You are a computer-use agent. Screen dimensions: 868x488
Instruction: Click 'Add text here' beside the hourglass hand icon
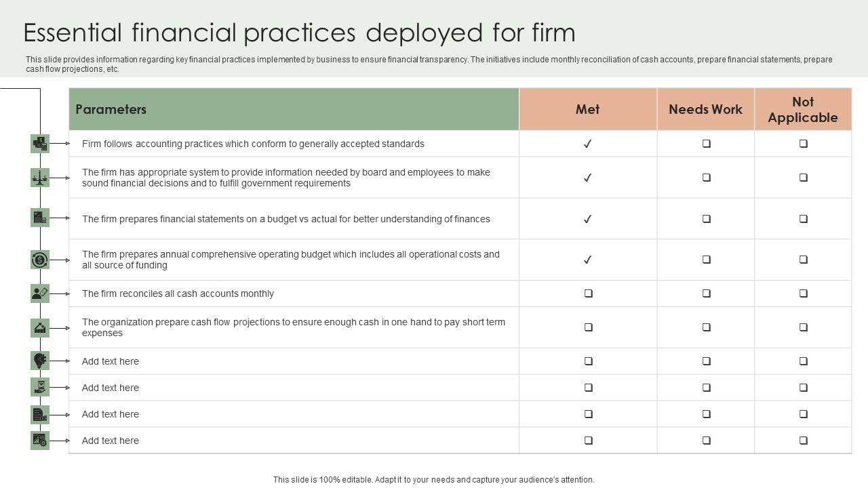pyautogui.click(x=111, y=388)
